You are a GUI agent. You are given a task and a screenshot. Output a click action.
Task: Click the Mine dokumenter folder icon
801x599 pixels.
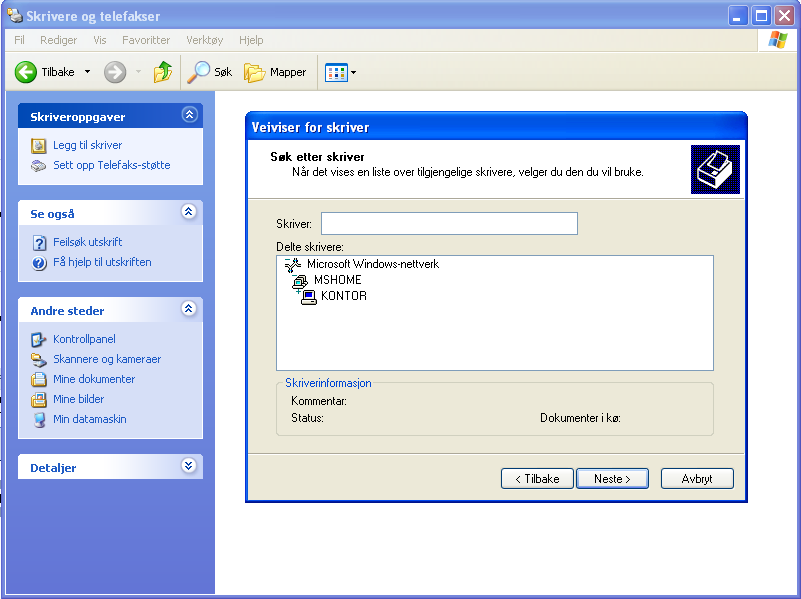click(x=38, y=379)
